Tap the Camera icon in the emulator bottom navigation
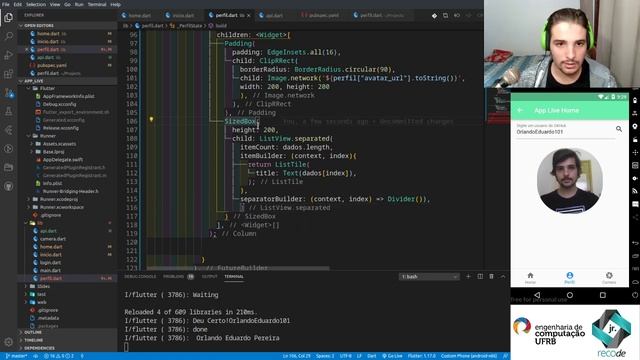Screen dimensions: 640x360 [x=609, y=278]
